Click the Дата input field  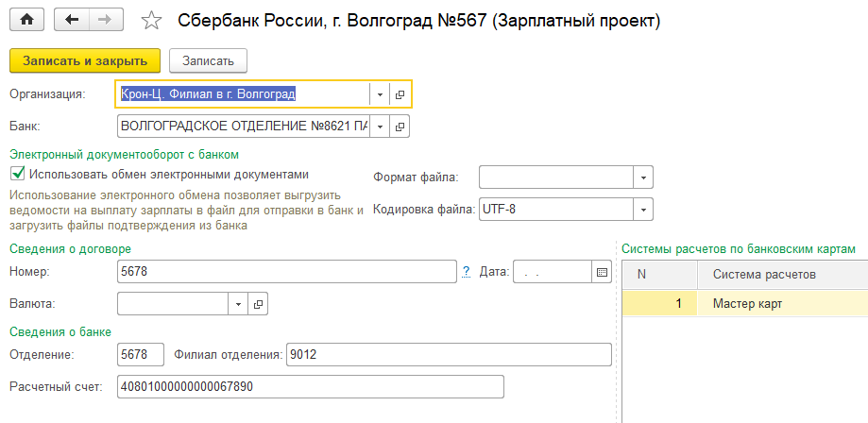coord(553,272)
